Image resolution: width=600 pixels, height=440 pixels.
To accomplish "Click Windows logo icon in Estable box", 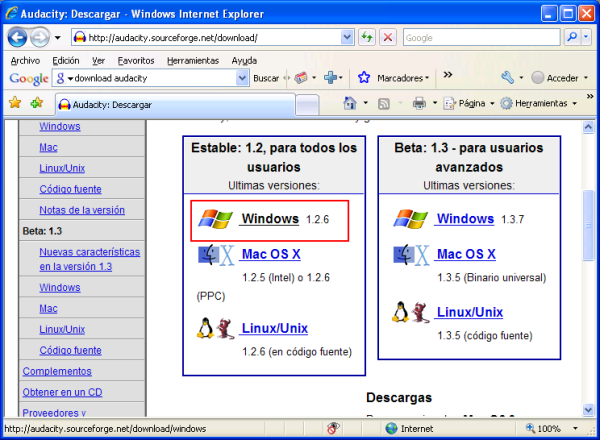I will [215, 219].
